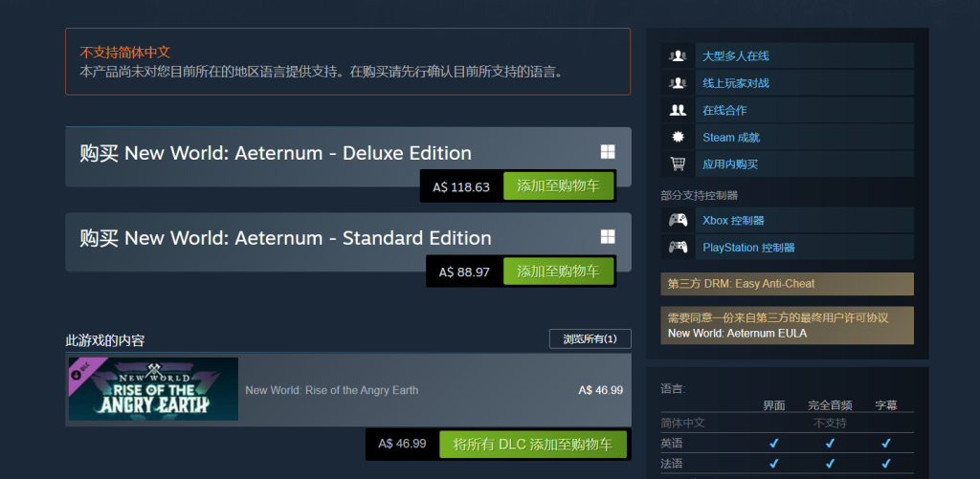Viewport: 980px width, 479px height.
Task: Add Deluxe Edition to cart
Action: [558, 186]
